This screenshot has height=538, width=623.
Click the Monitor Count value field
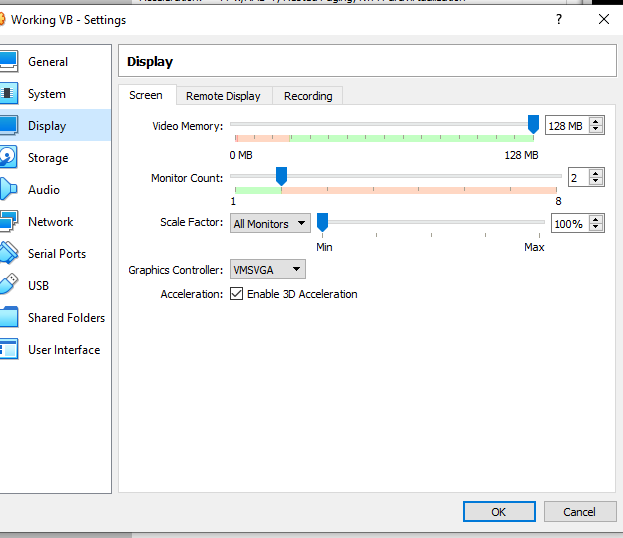click(x=578, y=178)
